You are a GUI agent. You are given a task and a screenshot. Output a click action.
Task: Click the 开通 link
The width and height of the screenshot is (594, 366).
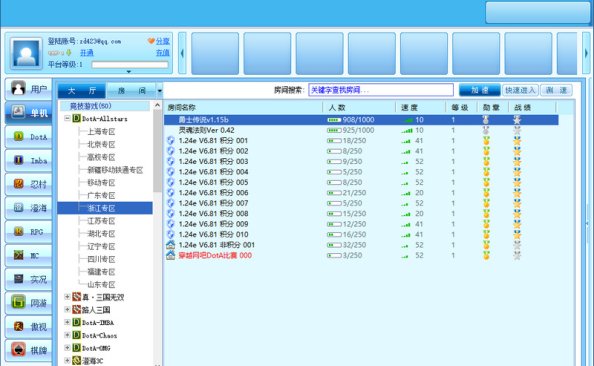pyautogui.click(x=86, y=53)
